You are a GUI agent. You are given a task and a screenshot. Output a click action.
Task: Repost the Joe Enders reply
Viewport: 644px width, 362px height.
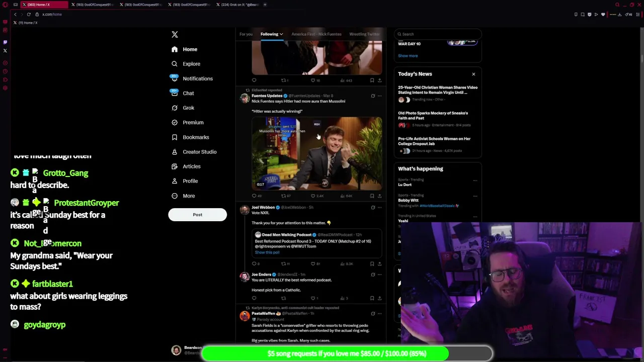(x=283, y=298)
